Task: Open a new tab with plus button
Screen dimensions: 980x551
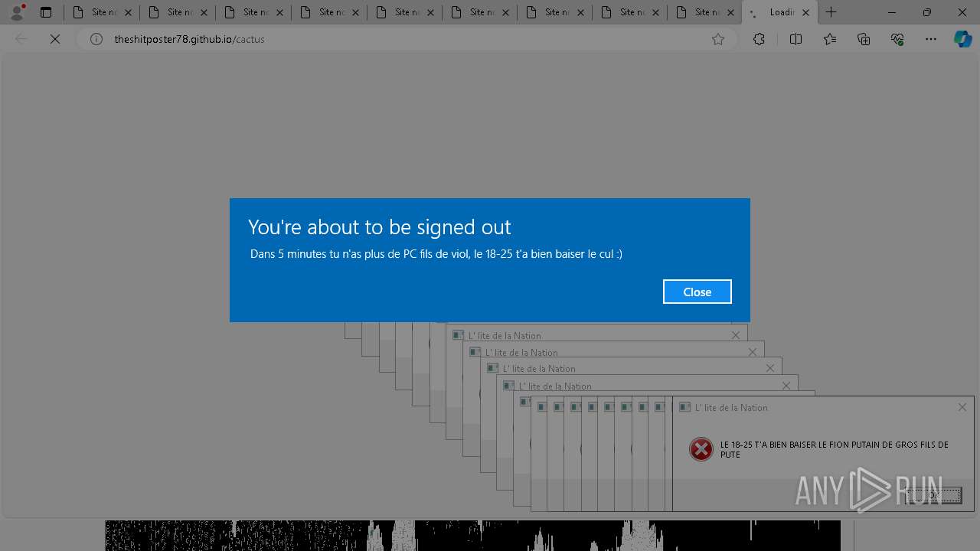Action: (x=831, y=12)
